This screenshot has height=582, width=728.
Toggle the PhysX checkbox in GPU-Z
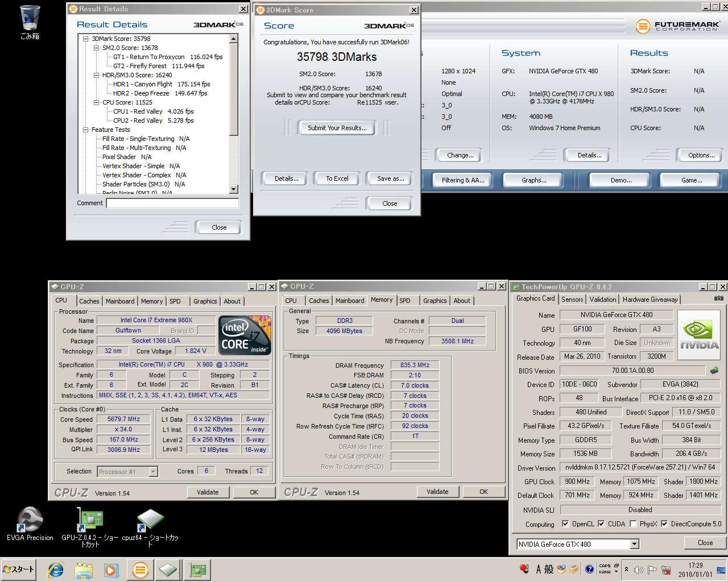point(633,523)
